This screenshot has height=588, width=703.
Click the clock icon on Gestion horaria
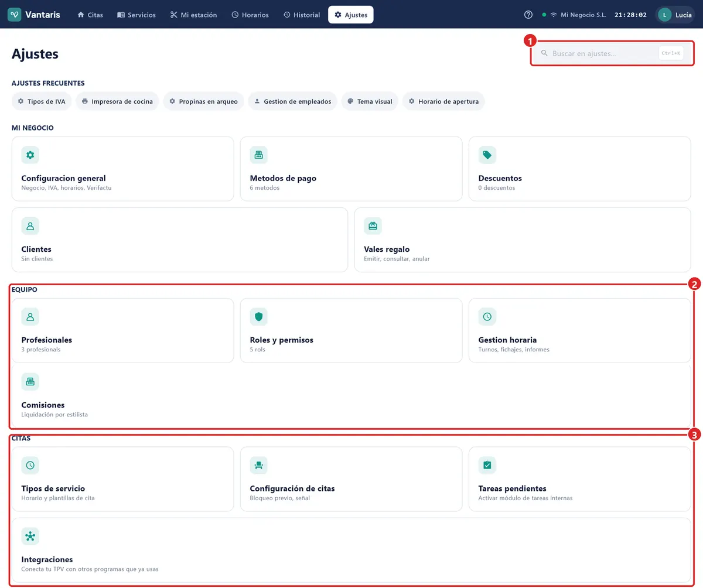487,317
